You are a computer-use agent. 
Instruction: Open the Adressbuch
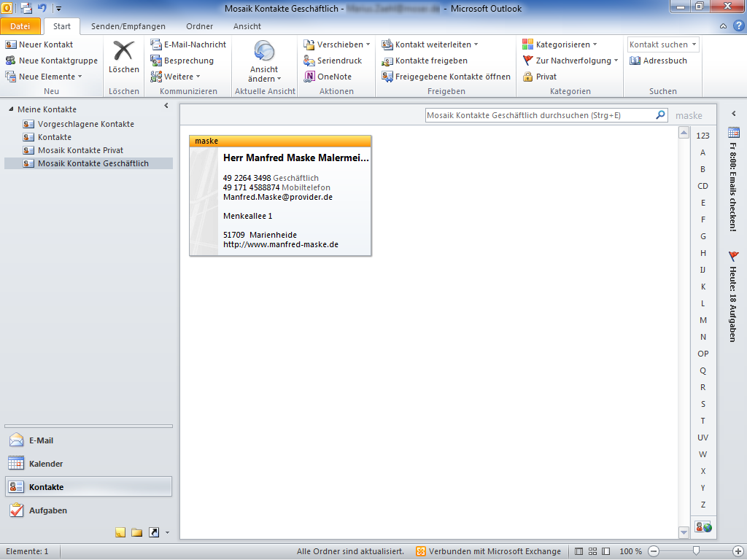click(x=658, y=61)
